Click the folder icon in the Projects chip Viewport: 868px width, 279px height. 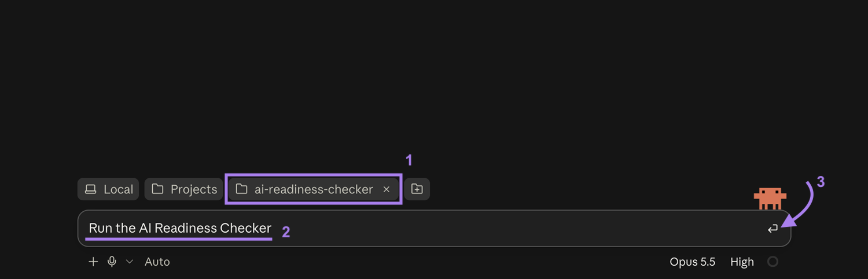point(157,189)
